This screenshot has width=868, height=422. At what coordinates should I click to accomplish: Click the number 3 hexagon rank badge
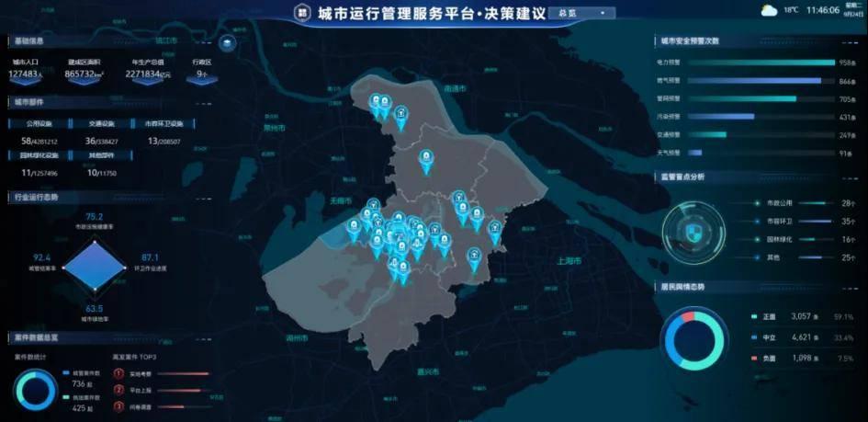tap(118, 405)
